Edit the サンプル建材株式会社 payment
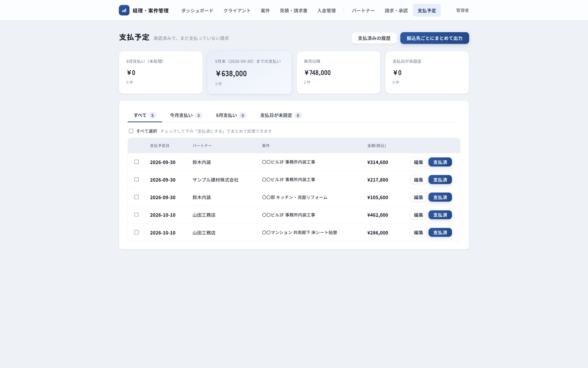This screenshot has width=588, height=368. click(x=418, y=180)
